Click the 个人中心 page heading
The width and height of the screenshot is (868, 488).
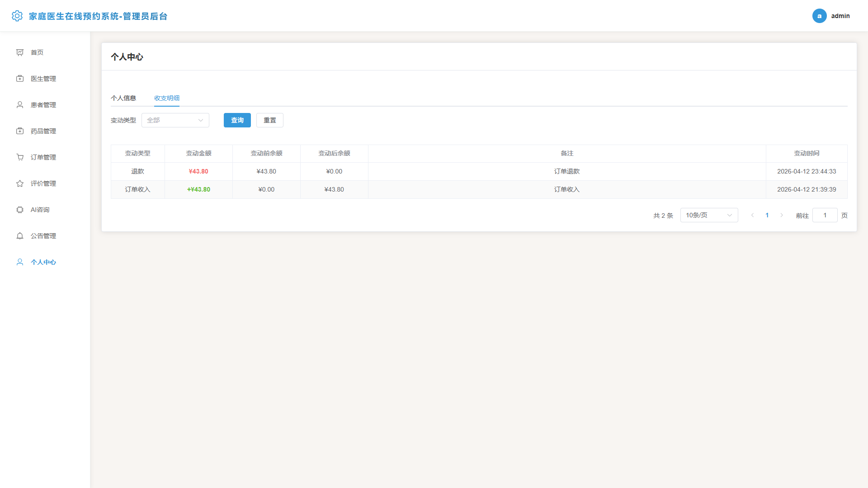pyautogui.click(x=127, y=57)
